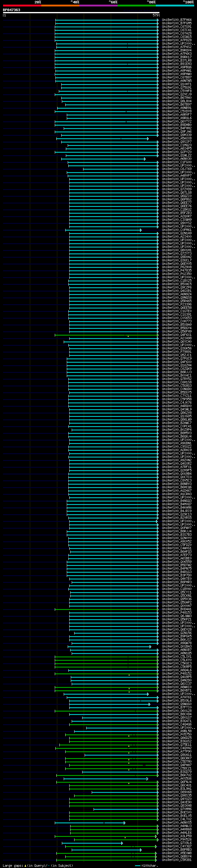This screenshot has height=868, width=197.
Task: Click the UniRef100_A5AXX8 label
Action: click(177, 139)
